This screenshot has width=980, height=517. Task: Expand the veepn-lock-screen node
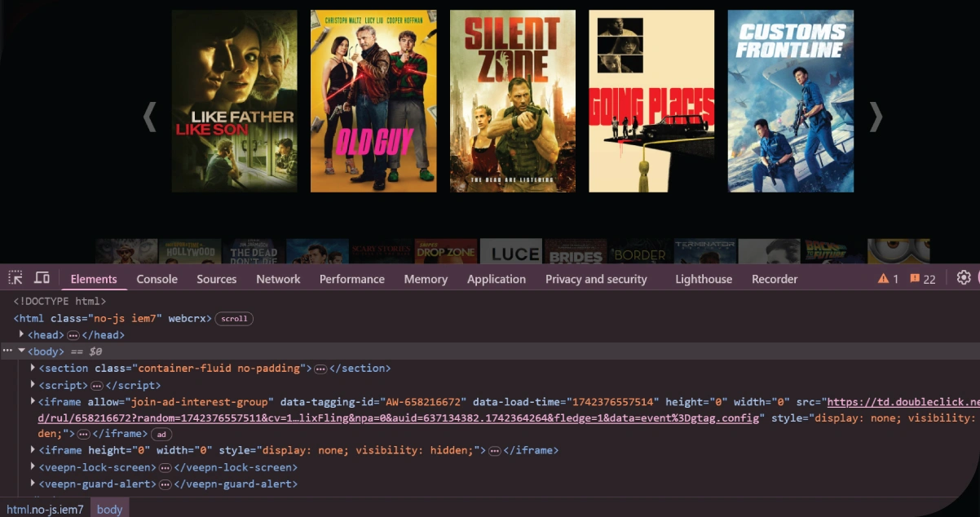pyautogui.click(x=33, y=468)
